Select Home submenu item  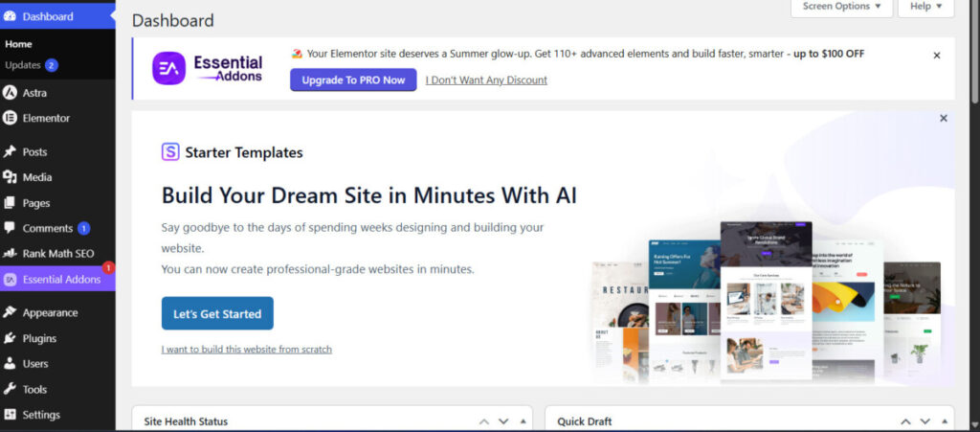pyautogui.click(x=18, y=44)
